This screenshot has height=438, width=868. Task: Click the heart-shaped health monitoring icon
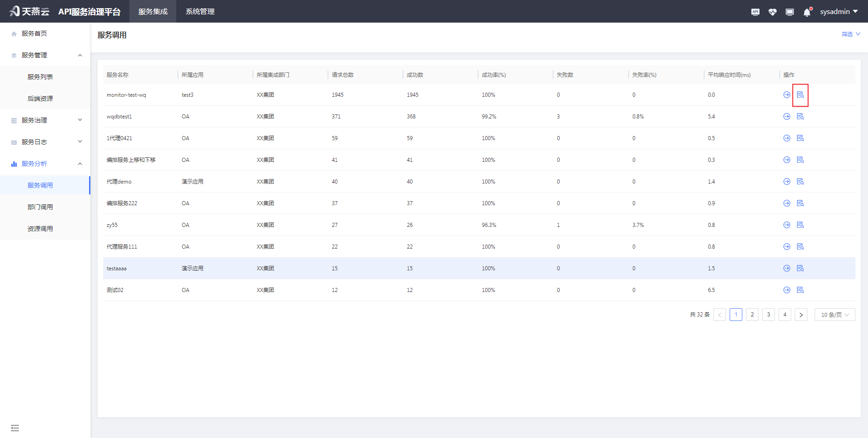point(772,12)
